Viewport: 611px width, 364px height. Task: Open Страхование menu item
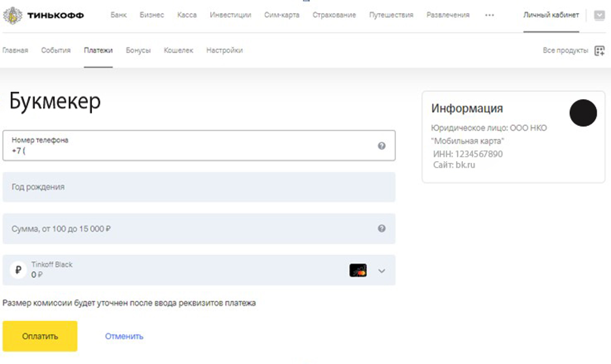[x=334, y=15]
